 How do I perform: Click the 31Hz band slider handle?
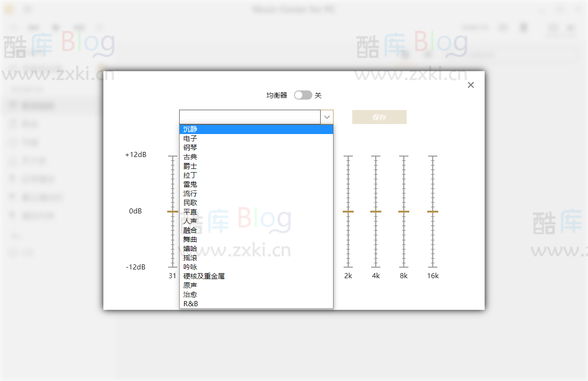point(173,211)
